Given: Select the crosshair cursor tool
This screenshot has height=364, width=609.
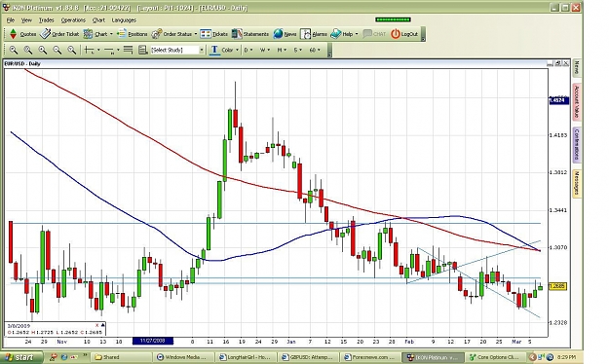Looking at the screenshot, I should click(x=89, y=50).
